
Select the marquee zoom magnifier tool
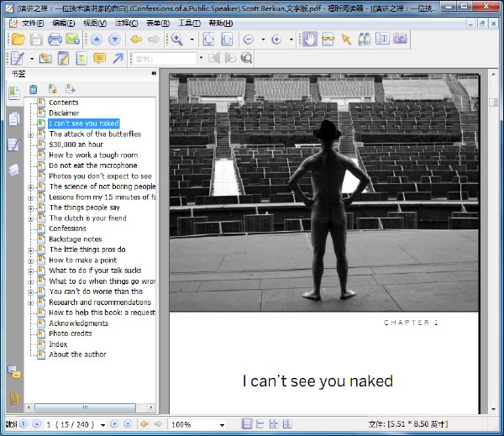tap(177, 39)
